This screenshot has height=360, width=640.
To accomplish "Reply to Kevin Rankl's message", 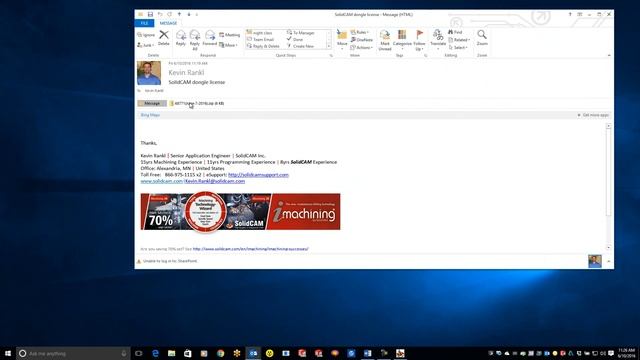I will pos(181,38).
